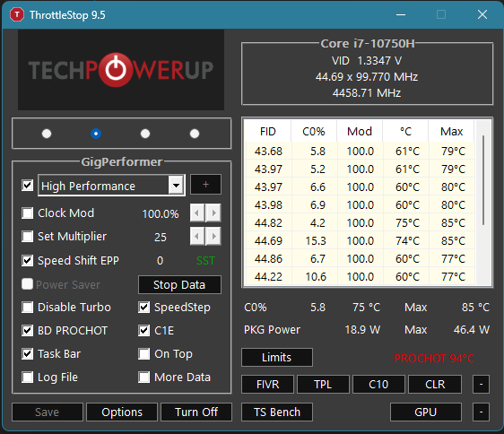Open the C10 C-states window

click(378, 385)
